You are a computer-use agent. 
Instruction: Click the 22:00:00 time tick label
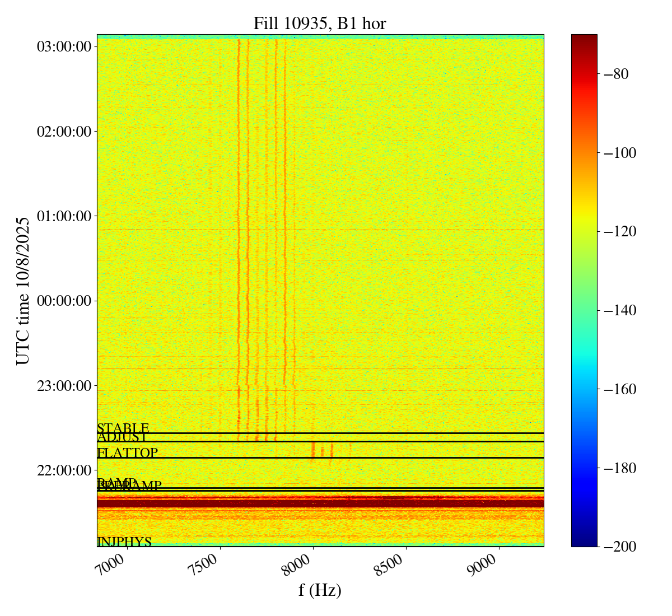64,470
